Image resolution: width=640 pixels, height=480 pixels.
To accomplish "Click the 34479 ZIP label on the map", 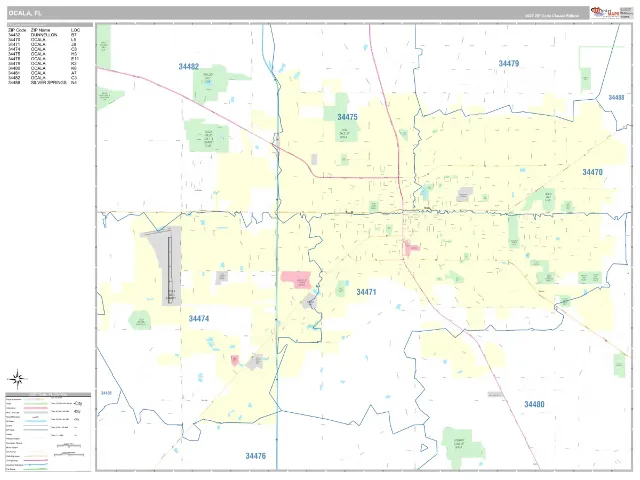I will (x=509, y=63).
